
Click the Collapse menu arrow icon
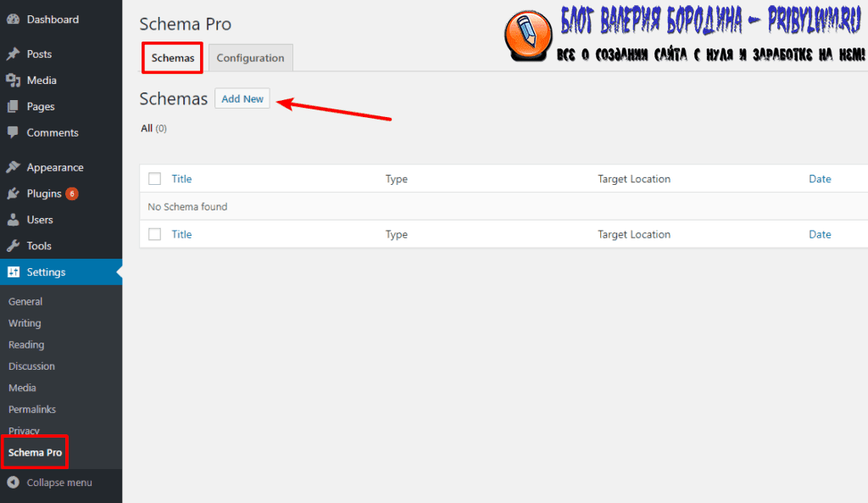[x=13, y=483]
